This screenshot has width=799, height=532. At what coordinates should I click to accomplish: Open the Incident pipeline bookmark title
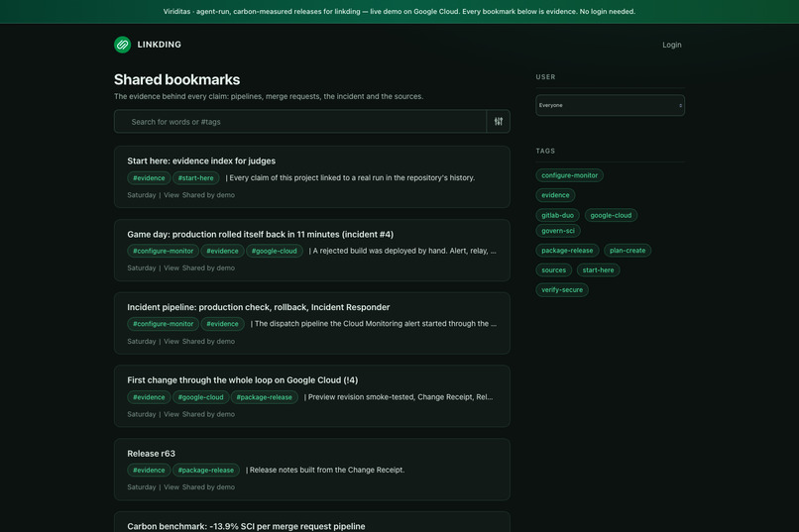[x=259, y=307]
